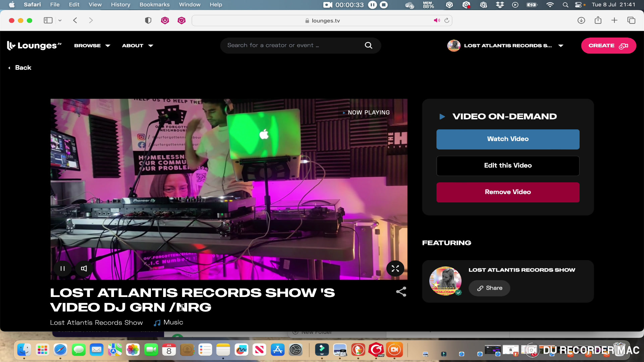Open the Lost Atlantis Records Show channel link
This screenshot has width=644, height=362.
click(x=96, y=322)
